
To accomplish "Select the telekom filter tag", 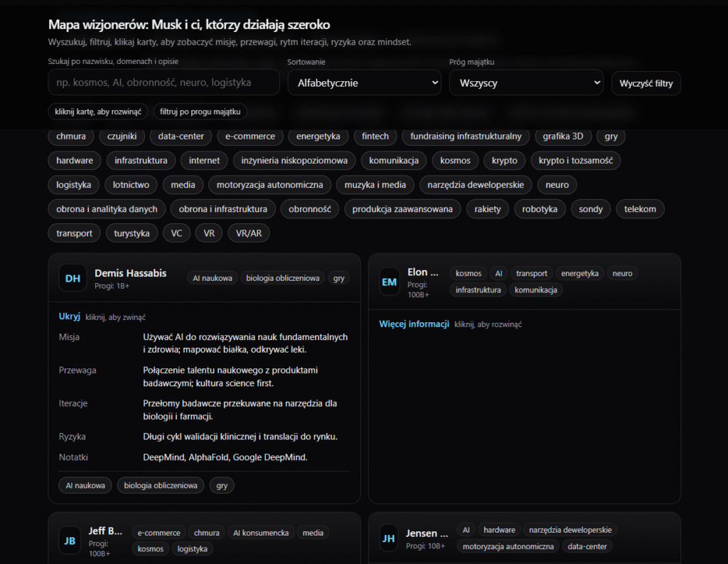I will 641,209.
